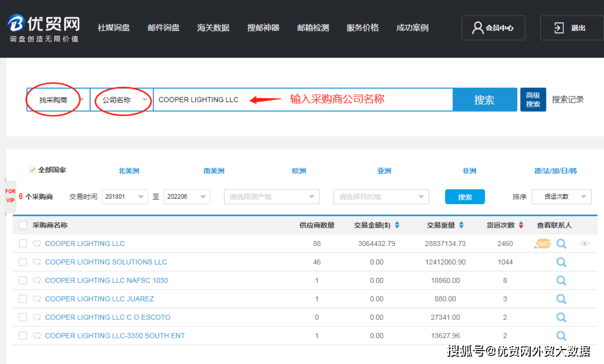Expand the 找采购商 search type dropdown
This screenshot has height=364, width=604.
click(56, 99)
